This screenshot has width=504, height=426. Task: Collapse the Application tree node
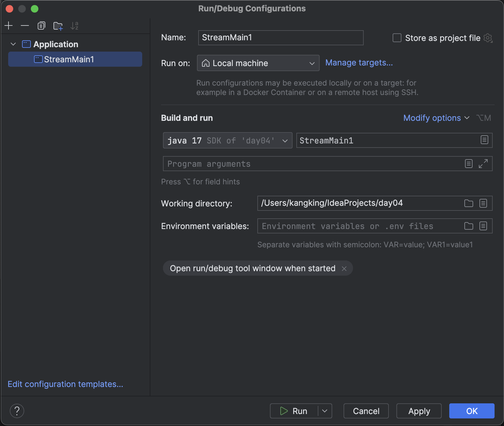coord(13,44)
